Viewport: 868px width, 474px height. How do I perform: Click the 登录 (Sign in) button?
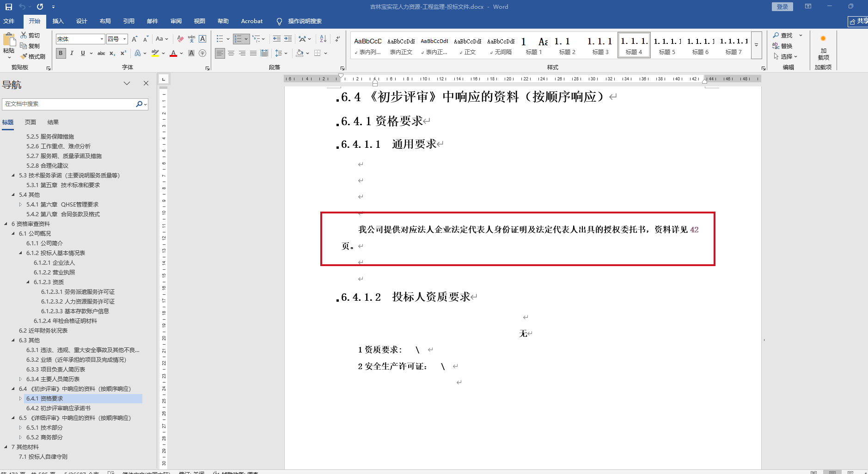pos(782,7)
